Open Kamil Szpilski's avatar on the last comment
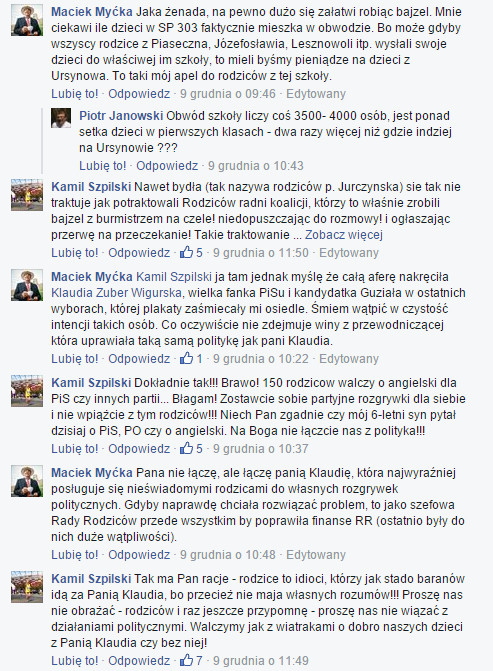 pyautogui.click(x=27, y=587)
